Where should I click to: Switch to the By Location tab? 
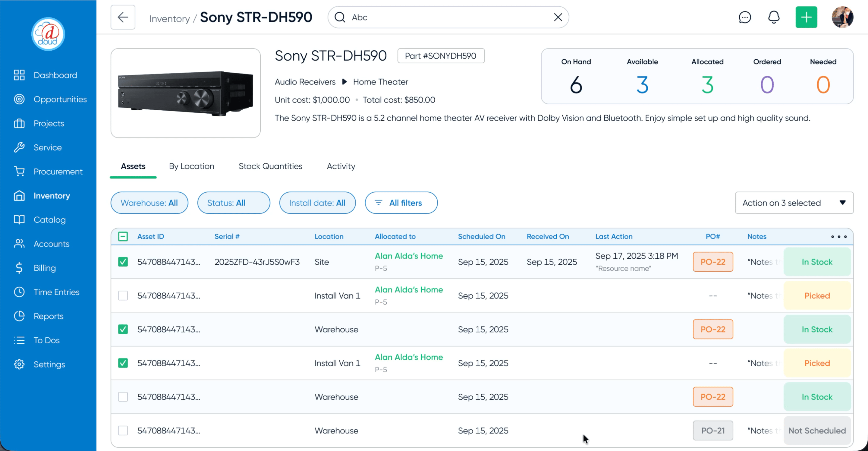pyautogui.click(x=191, y=166)
